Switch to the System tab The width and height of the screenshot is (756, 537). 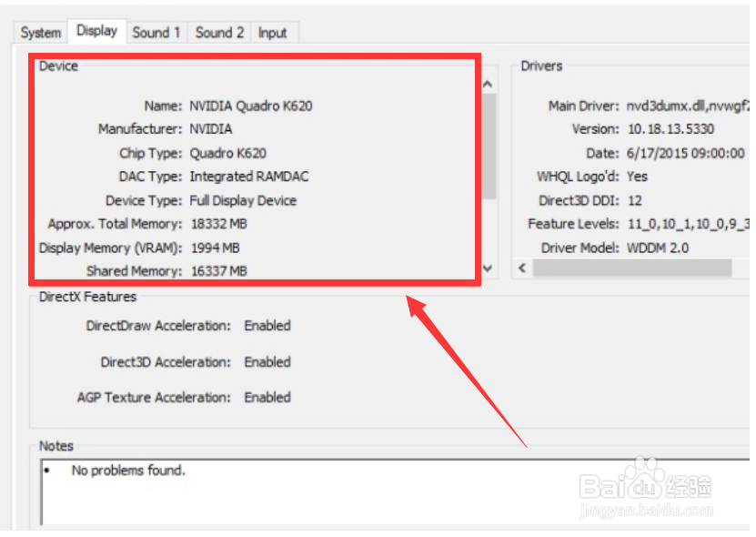click(x=41, y=33)
